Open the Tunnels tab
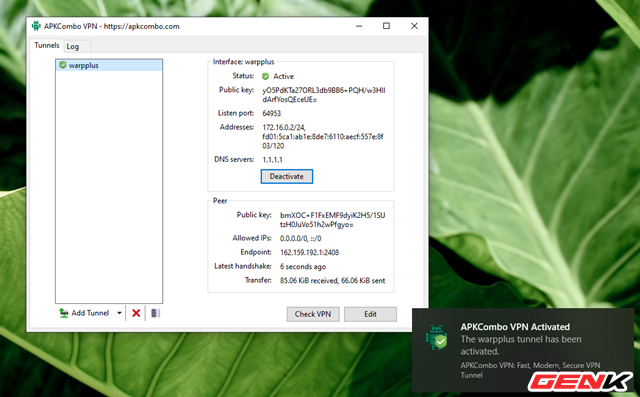This screenshot has width=640, height=397. [47, 45]
